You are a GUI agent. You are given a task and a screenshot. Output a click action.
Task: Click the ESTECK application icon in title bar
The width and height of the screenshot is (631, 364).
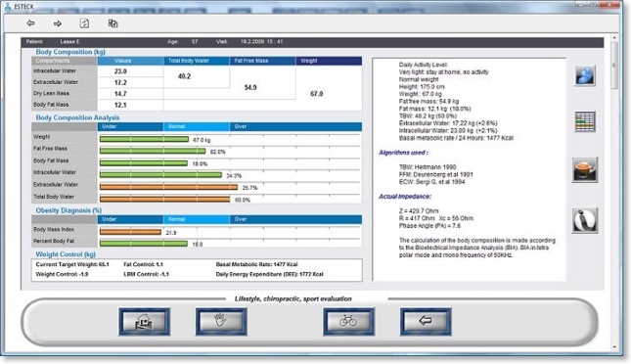coord(8,7)
